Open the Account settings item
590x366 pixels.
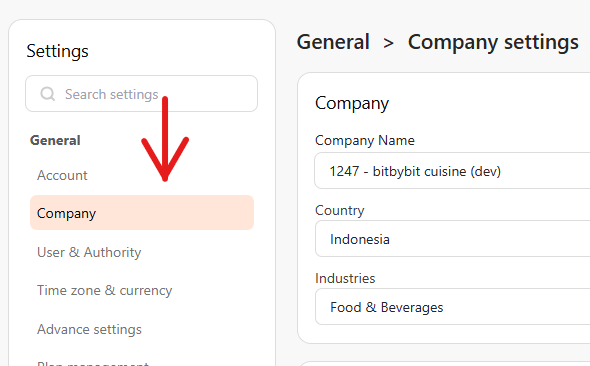(62, 175)
